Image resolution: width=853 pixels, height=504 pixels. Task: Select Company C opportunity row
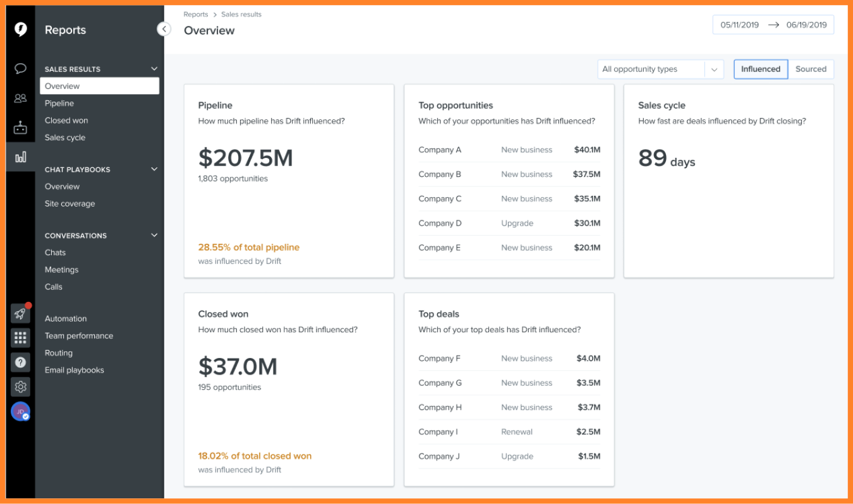(x=509, y=199)
